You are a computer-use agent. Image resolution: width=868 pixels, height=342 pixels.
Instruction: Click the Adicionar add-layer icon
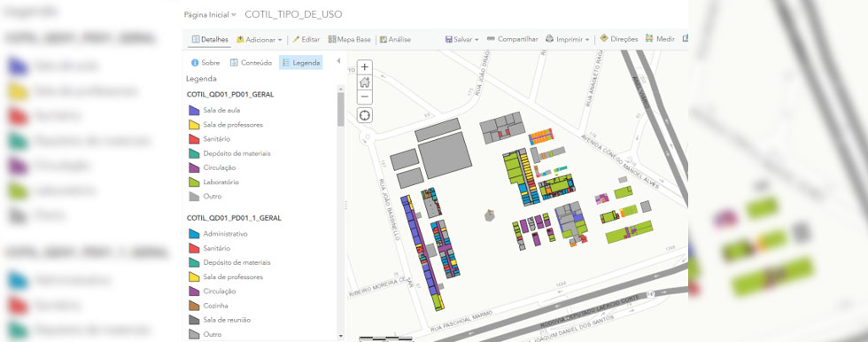[240, 39]
